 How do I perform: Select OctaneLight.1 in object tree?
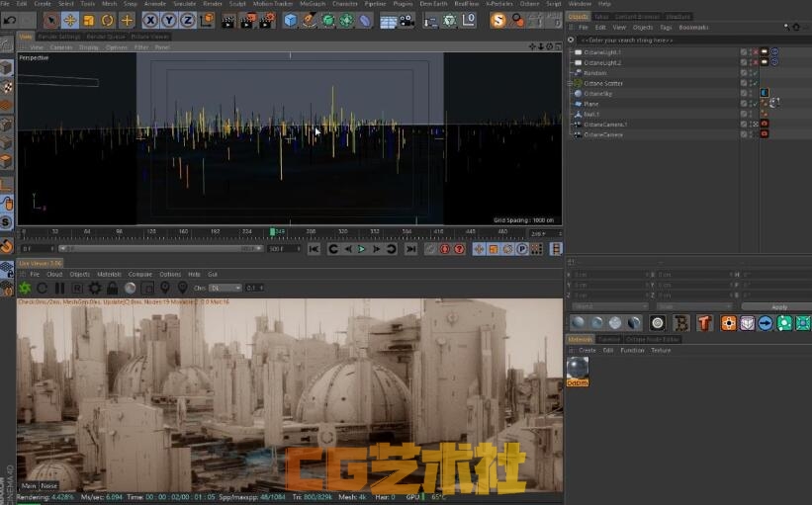[601, 52]
